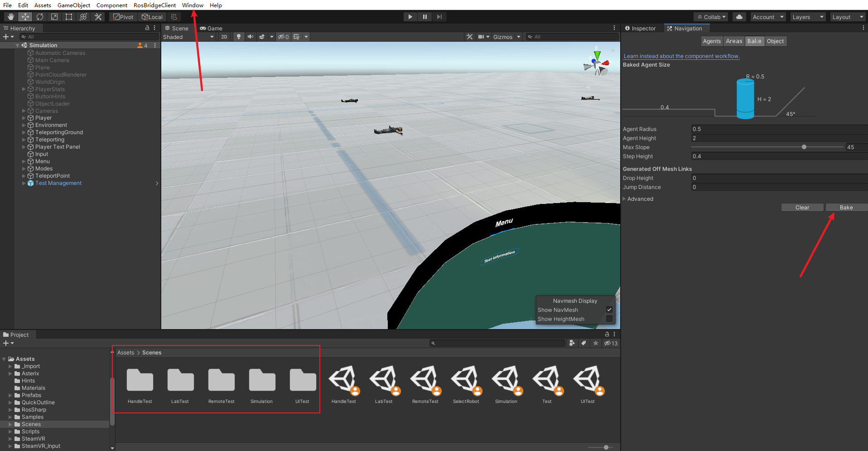Click the Scene view search field
Viewport: 868px width, 451px height.
[572, 37]
